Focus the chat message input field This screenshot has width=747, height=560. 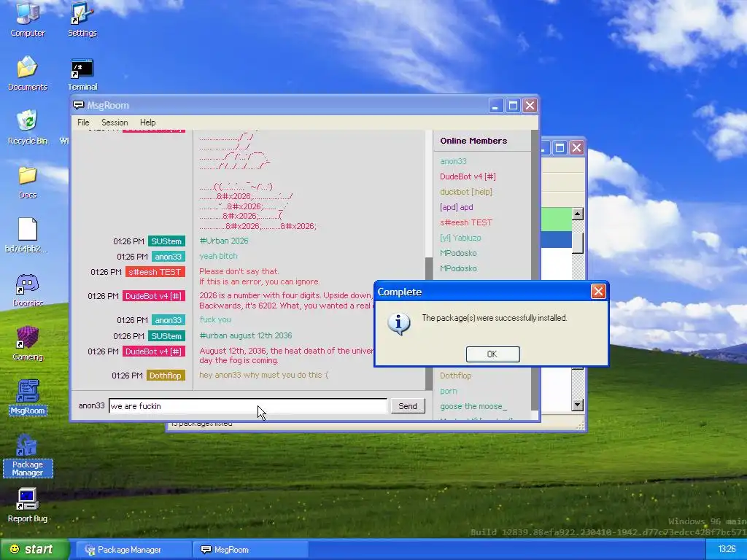[248, 405]
